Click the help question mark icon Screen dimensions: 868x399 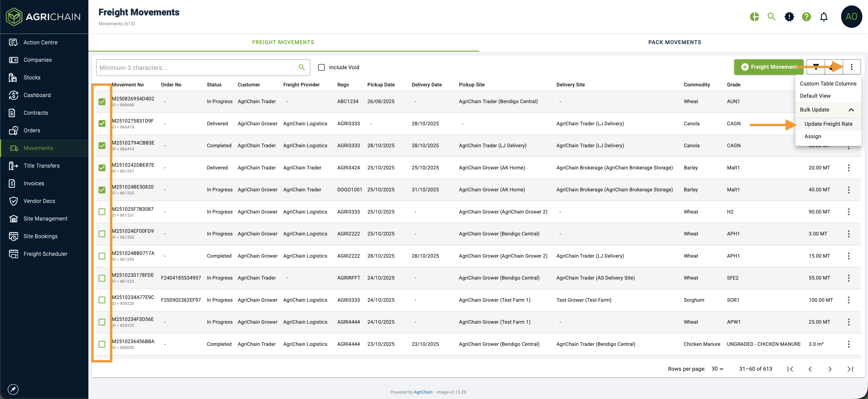[806, 17]
